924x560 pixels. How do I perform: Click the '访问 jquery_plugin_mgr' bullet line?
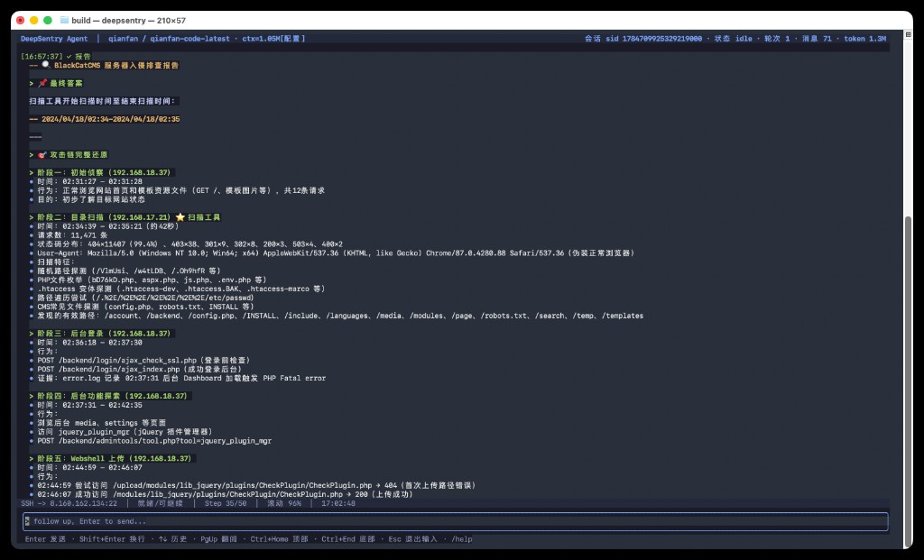[125, 432]
